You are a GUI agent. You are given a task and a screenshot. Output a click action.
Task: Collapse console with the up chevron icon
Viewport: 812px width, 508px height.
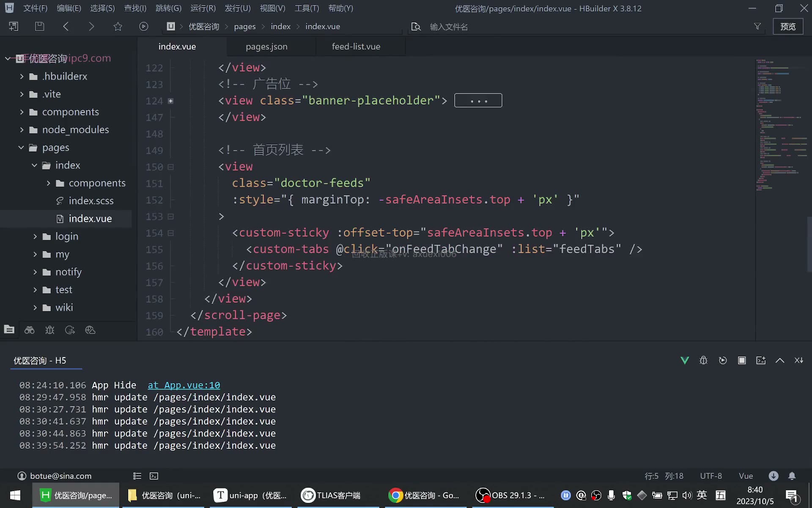(x=780, y=360)
